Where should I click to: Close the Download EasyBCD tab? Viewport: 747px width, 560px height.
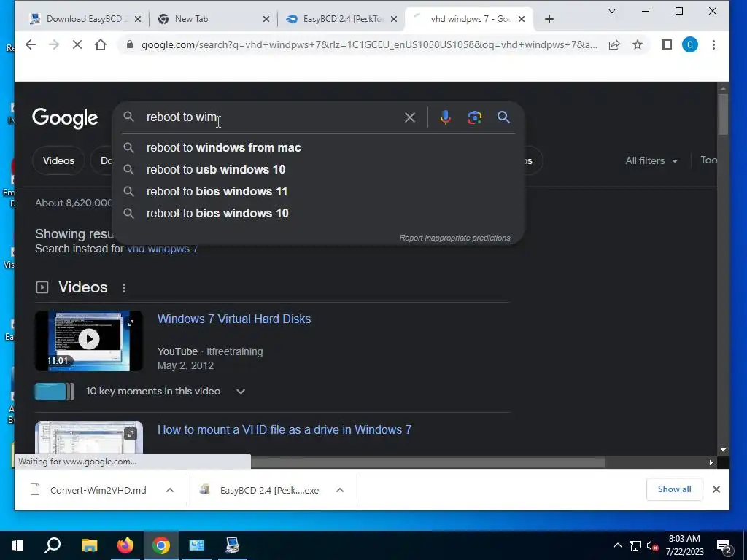[x=138, y=19]
